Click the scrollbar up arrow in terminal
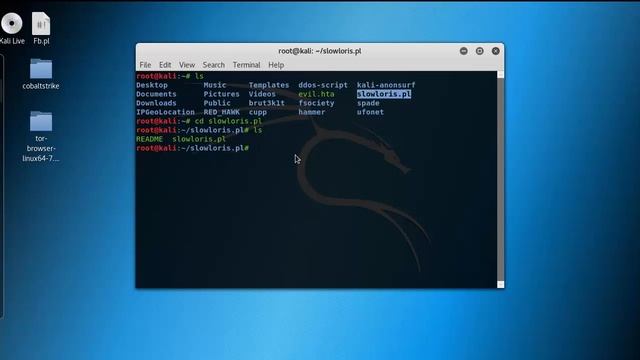 500,74
